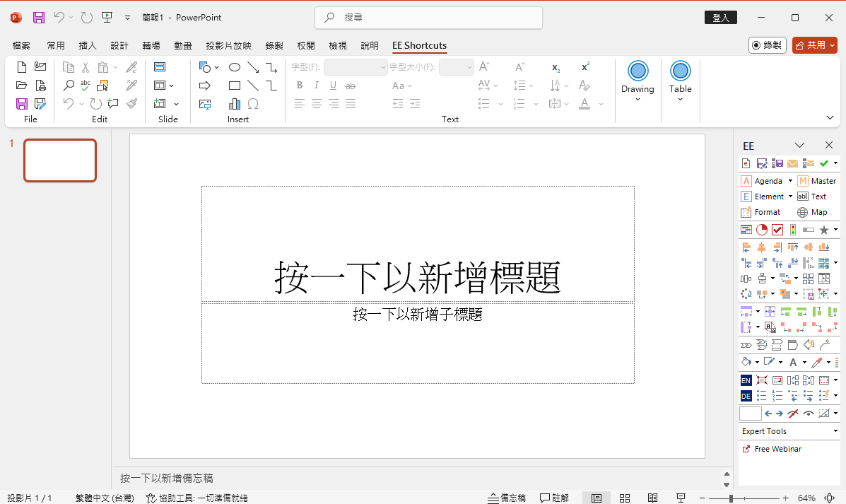Open the Free Webinar link

point(777,449)
